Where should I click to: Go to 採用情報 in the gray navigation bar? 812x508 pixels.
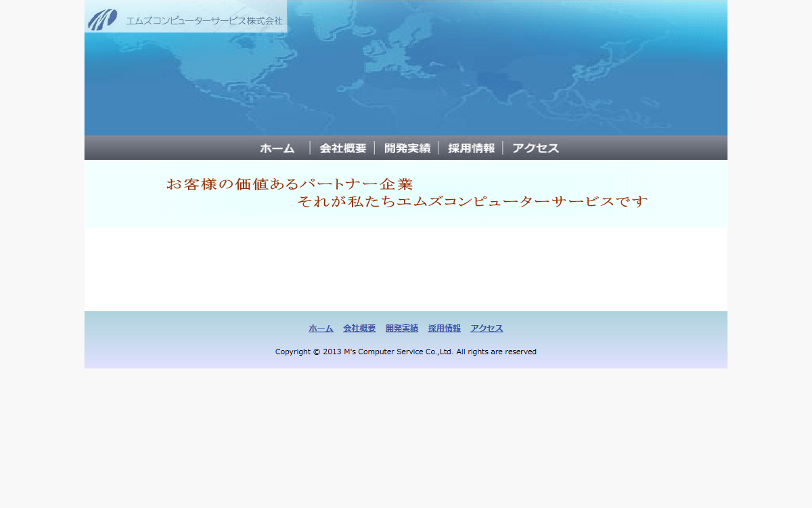472,148
